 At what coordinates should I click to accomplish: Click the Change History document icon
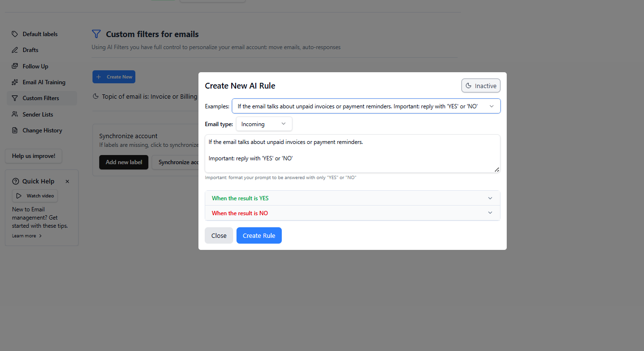tap(15, 130)
